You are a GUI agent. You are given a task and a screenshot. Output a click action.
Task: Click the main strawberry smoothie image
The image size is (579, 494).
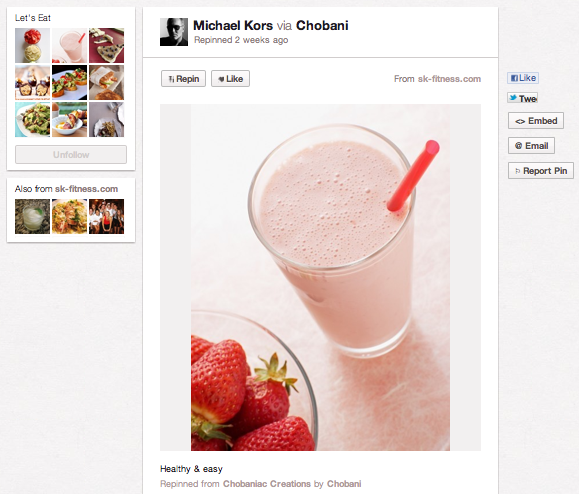pyautogui.click(x=320, y=277)
